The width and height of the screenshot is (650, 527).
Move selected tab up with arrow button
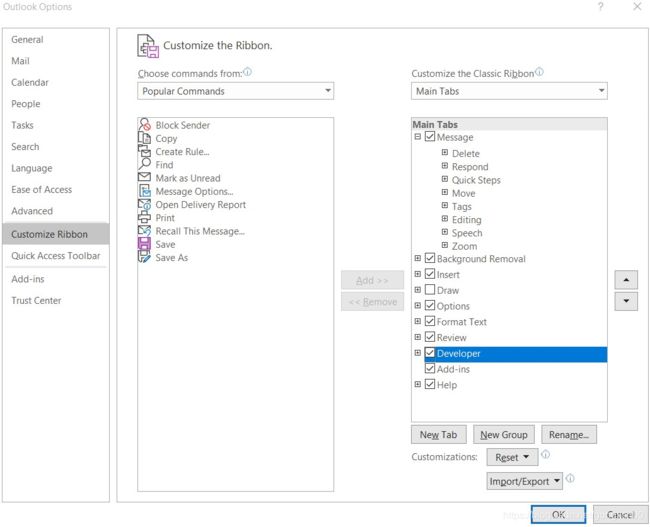(x=626, y=280)
